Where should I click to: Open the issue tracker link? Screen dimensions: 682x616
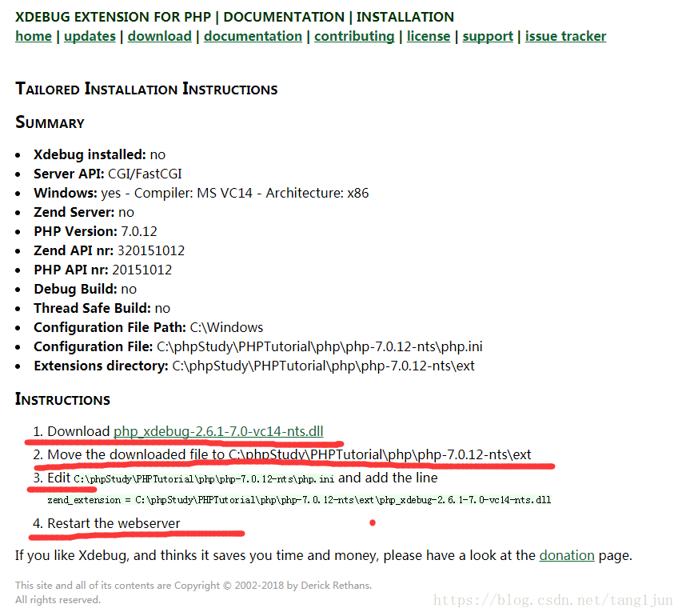tap(565, 36)
